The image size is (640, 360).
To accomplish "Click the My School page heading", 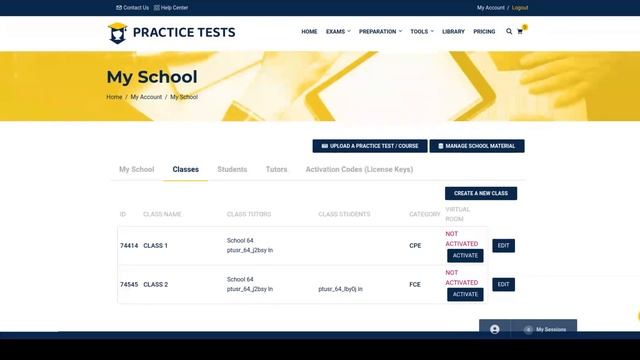I will (x=152, y=77).
